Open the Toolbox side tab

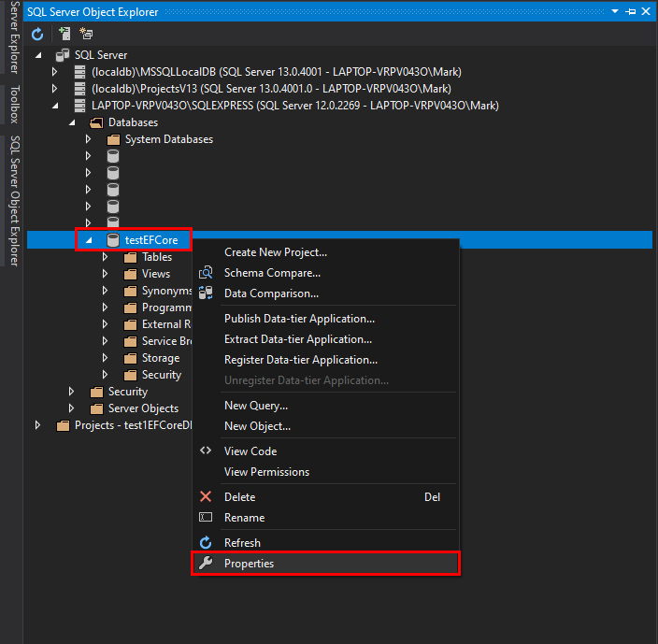15,104
